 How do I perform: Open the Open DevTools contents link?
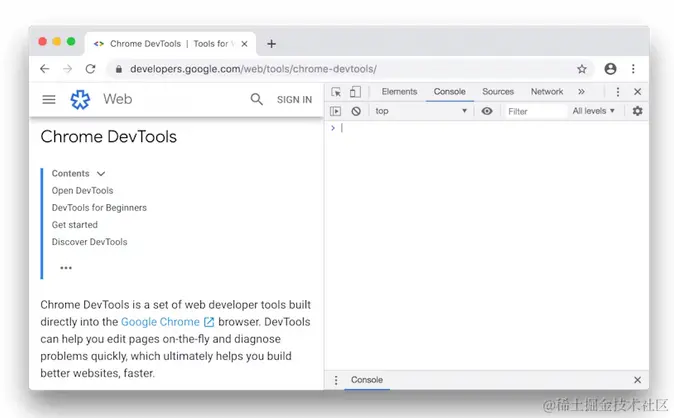point(83,191)
